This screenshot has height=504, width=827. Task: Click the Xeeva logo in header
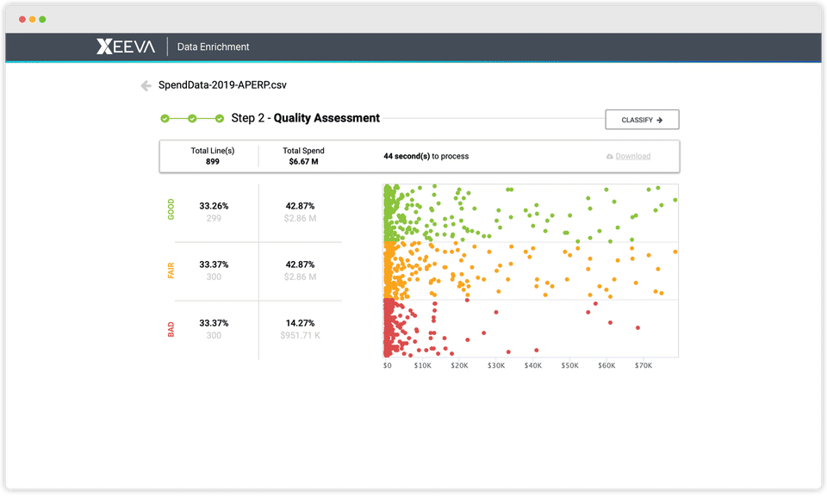coord(126,47)
